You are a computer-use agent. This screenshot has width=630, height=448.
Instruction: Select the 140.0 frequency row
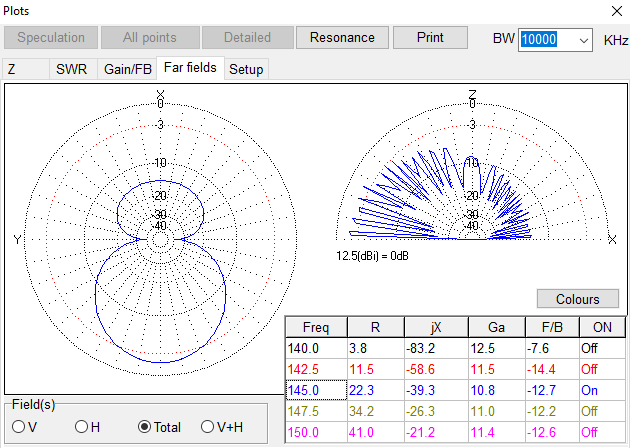point(315,349)
